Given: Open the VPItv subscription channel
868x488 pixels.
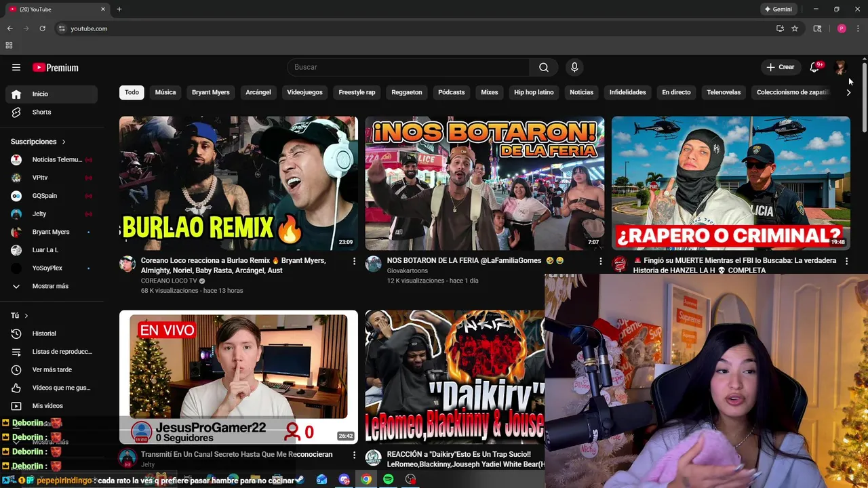Looking at the screenshot, I should click(x=52, y=178).
